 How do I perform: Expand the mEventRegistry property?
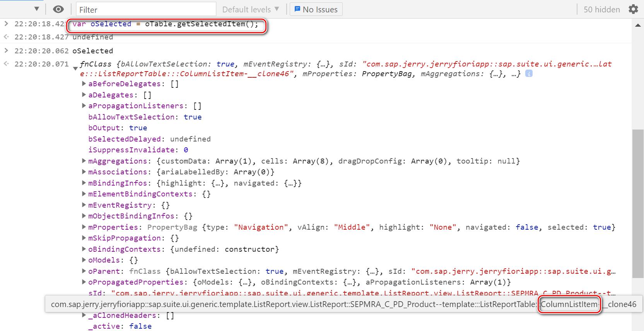84,205
